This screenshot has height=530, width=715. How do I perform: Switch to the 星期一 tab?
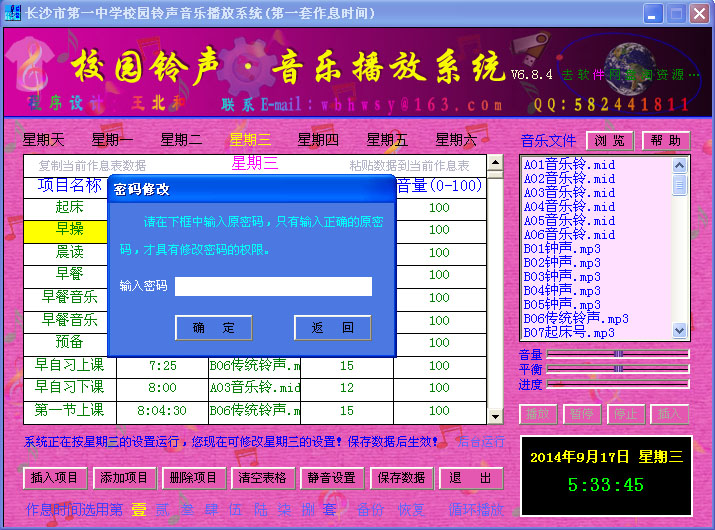(x=112, y=140)
